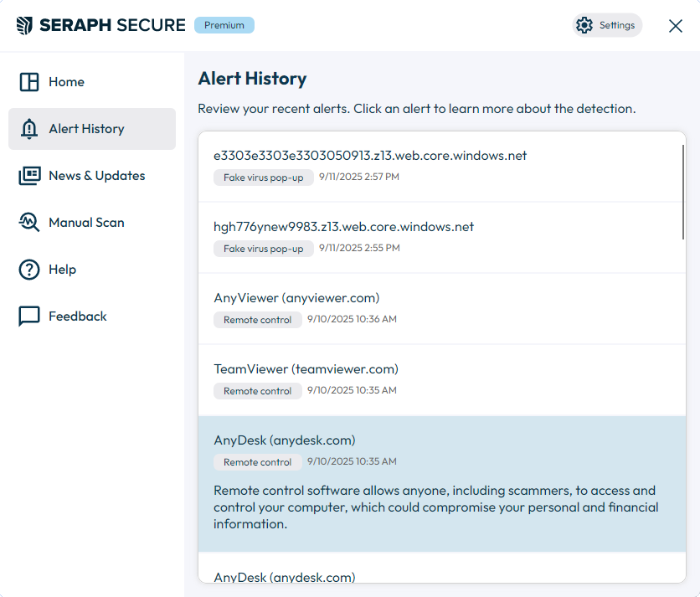
Task: Select the Manual Scan magnifier icon
Action: coord(29,223)
